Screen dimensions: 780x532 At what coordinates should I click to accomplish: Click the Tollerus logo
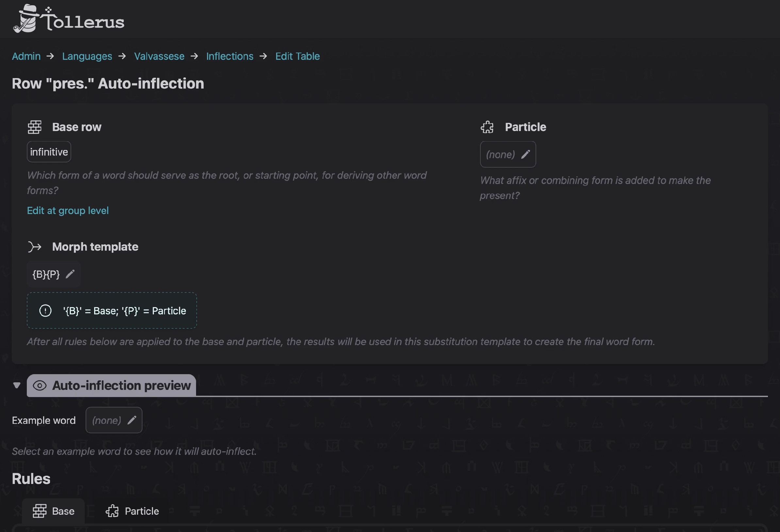click(69, 19)
